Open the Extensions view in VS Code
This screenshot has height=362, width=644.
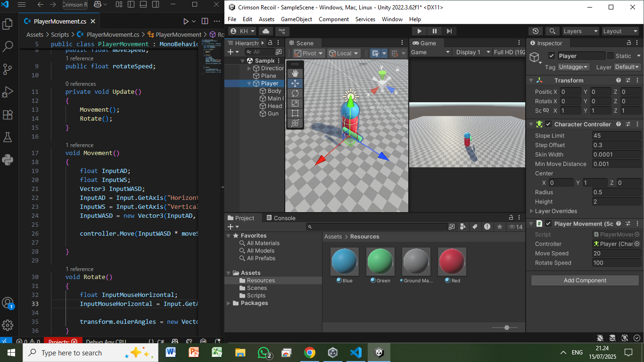click(8, 115)
